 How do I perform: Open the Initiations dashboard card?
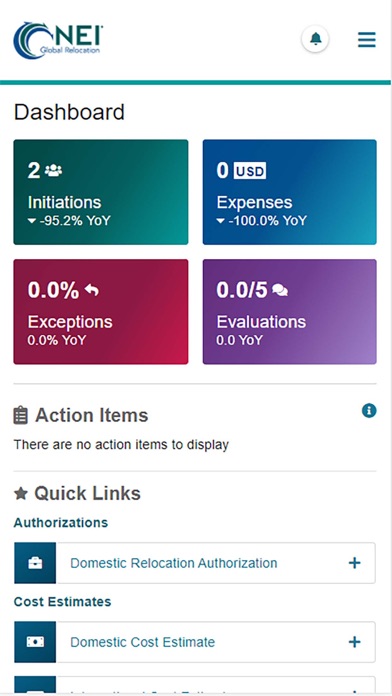101,192
